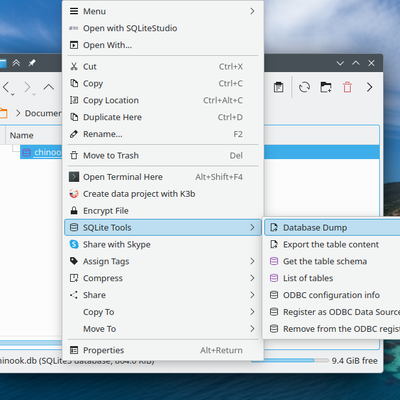Click the tag icon beside Assign Tags

(74, 261)
